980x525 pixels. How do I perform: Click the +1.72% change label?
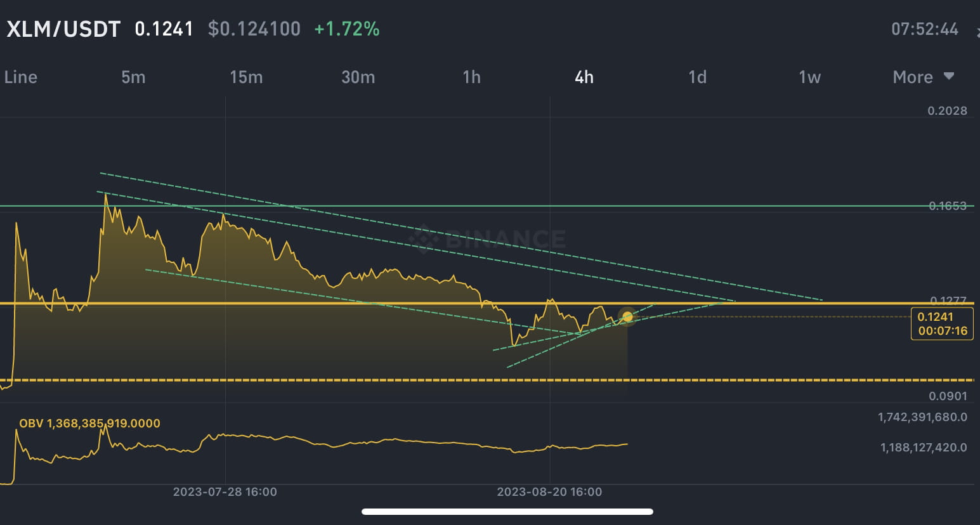coord(346,29)
